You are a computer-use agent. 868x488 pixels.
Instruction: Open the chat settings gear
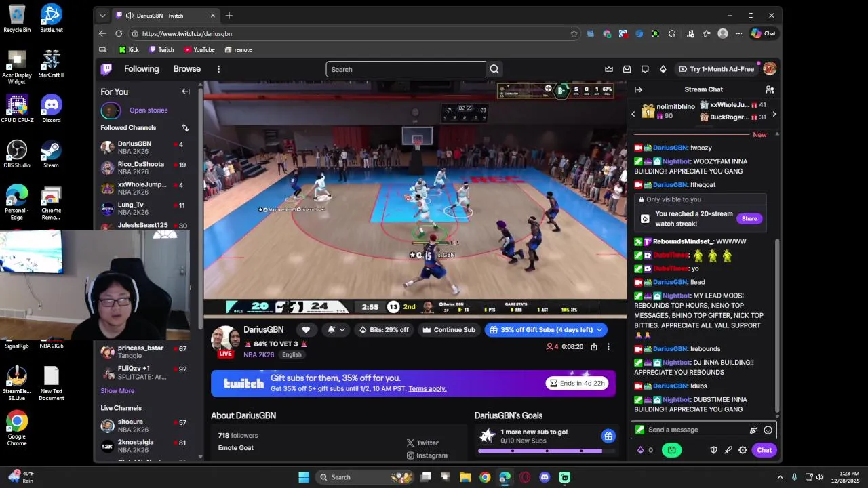click(x=743, y=450)
